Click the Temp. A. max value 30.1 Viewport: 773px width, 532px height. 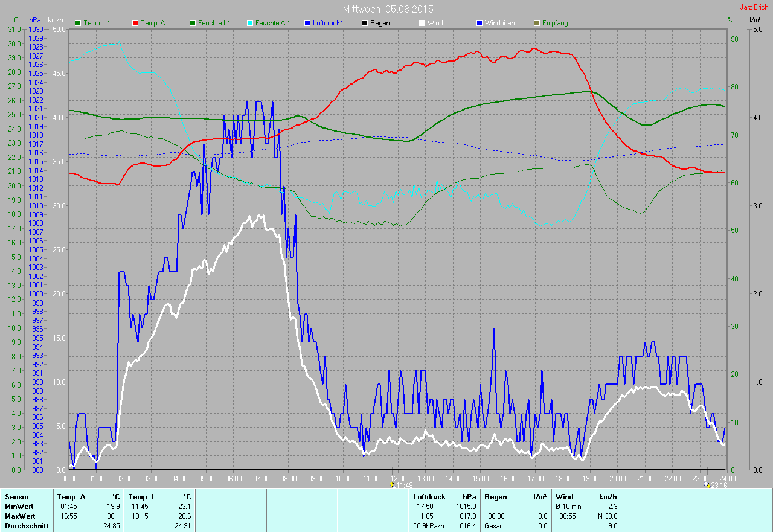pos(113,516)
